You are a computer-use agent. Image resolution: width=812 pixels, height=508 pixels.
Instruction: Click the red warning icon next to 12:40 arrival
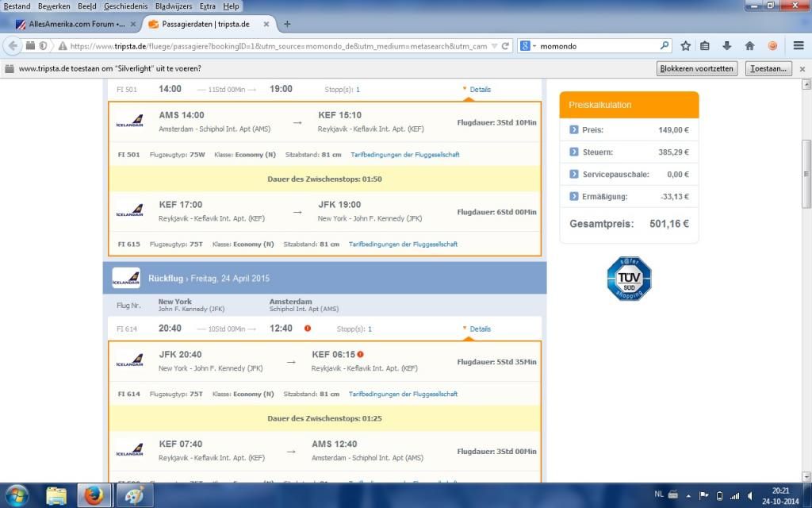tap(308, 328)
